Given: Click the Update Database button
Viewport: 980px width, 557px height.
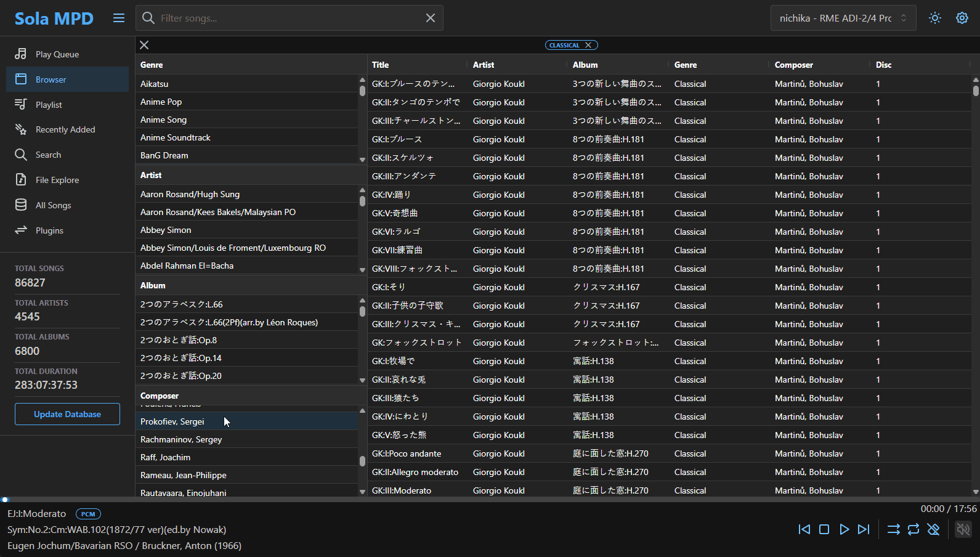Looking at the screenshot, I should [67, 414].
